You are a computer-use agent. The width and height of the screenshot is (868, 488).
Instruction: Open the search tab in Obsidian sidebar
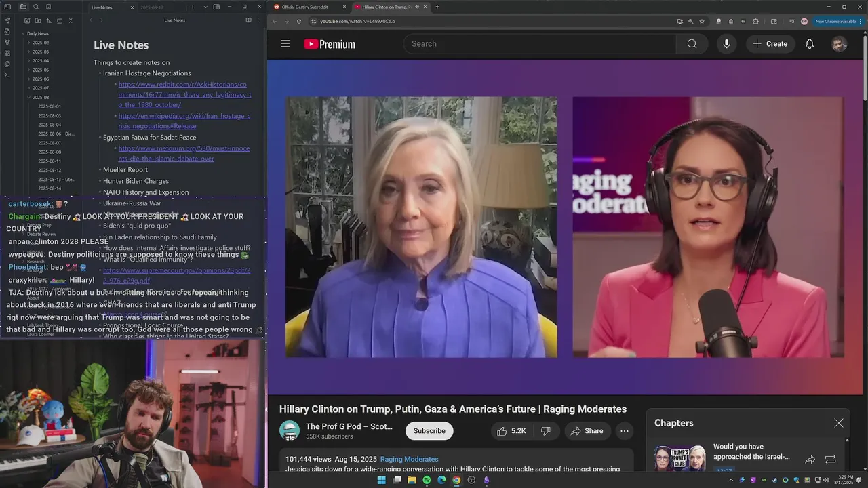pyautogui.click(x=36, y=7)
